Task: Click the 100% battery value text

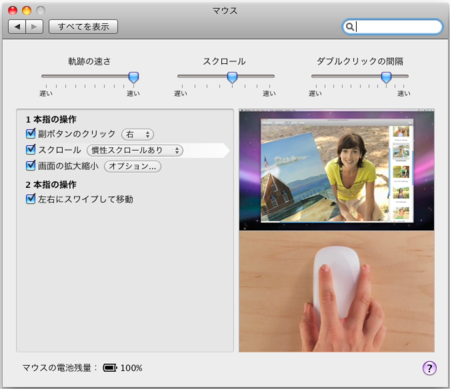Action: 131,368
